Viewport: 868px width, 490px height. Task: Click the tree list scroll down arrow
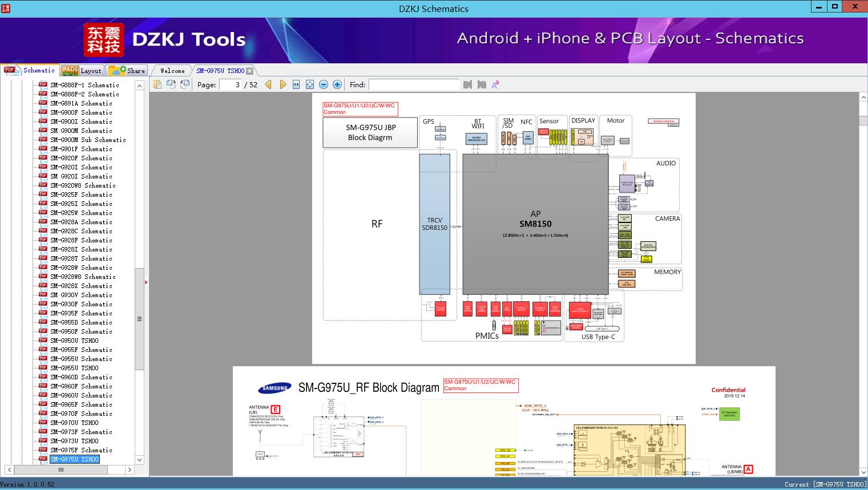[139, 460]
